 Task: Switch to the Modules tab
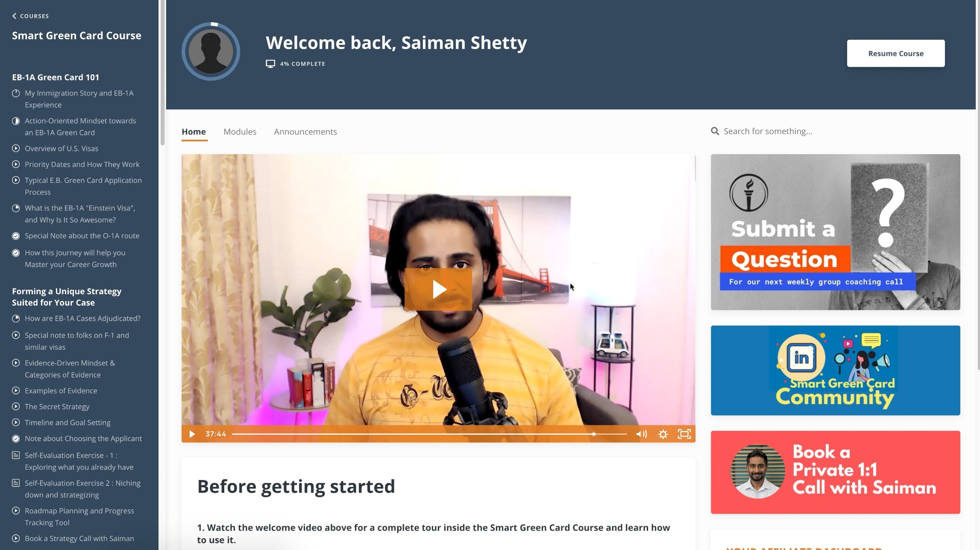pos(240,132)
